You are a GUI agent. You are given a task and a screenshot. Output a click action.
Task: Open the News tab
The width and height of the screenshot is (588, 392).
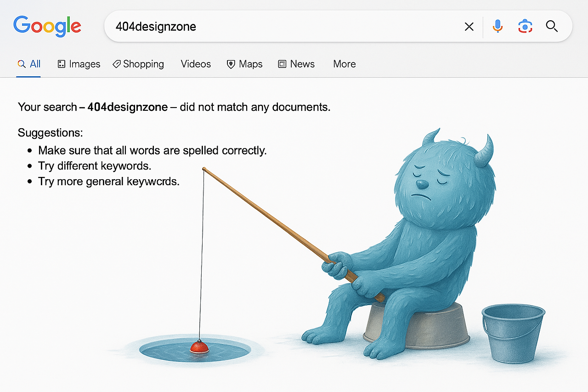pyautogui.click(x=302, y=64)
